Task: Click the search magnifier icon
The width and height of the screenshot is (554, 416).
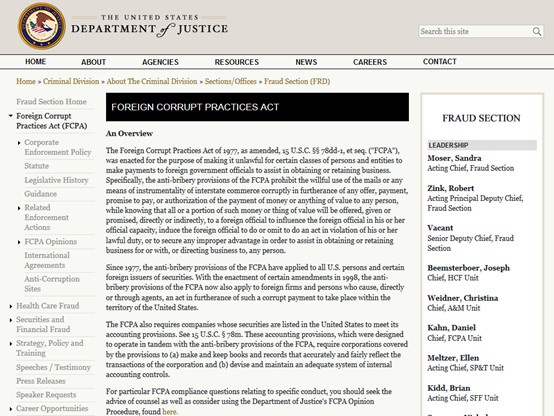Action: (x=537, y=31)
